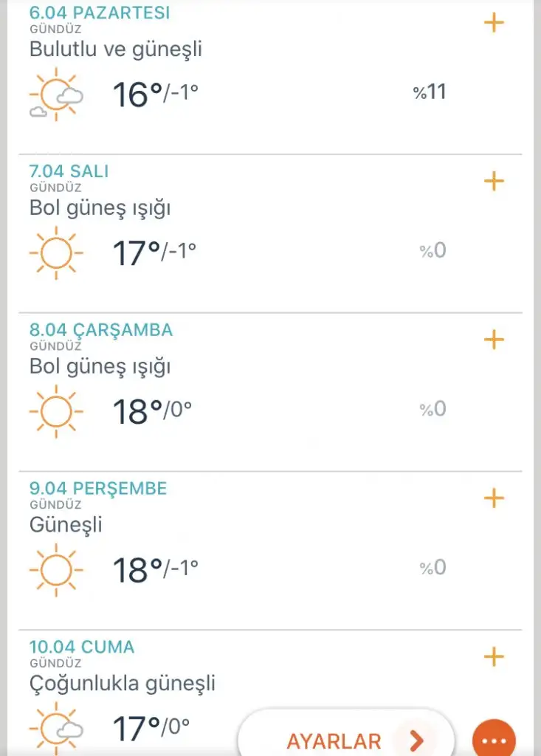541x756 pixels.
Task: Select the 7.04 SALI date heading
Action: point(69,171)
